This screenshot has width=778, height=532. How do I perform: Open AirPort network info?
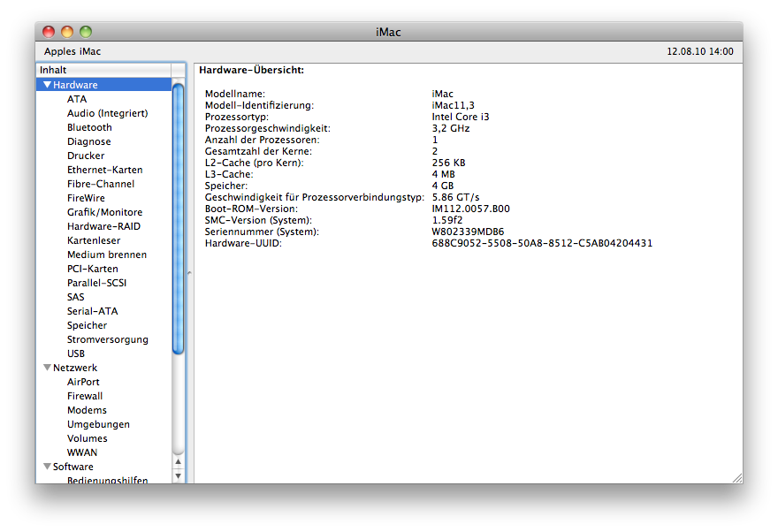(83, 382)
